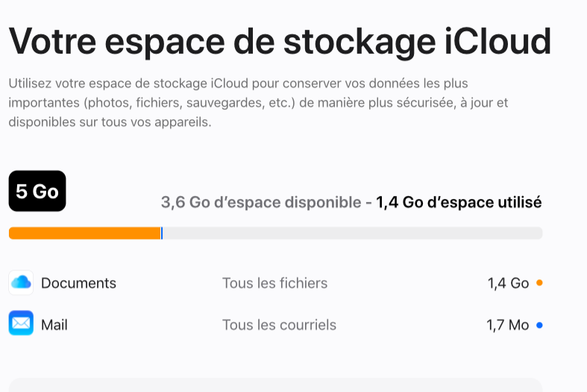The width and height of the screenshot is (587, 392).
Task: Click the blue Mail envelope icon
Action: 21,324
